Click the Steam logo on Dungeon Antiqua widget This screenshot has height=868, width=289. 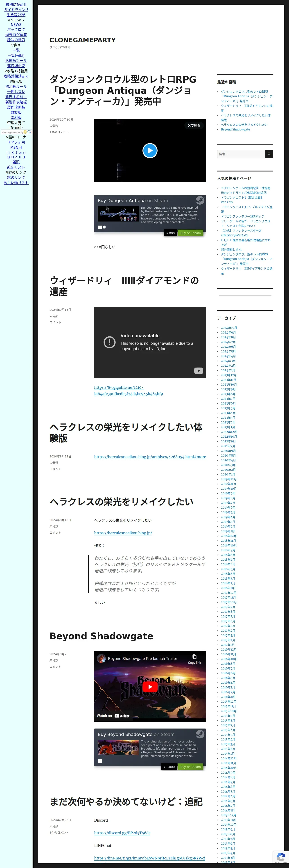200,200
